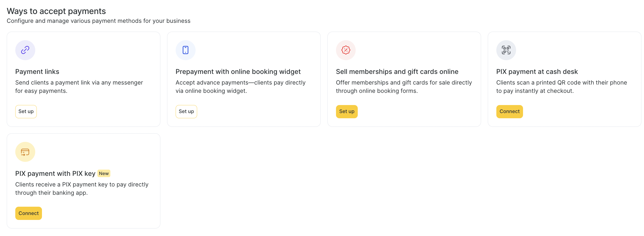644x236 pixels.
Task: Click the PIX key banking app description
Action: point(82,189)
